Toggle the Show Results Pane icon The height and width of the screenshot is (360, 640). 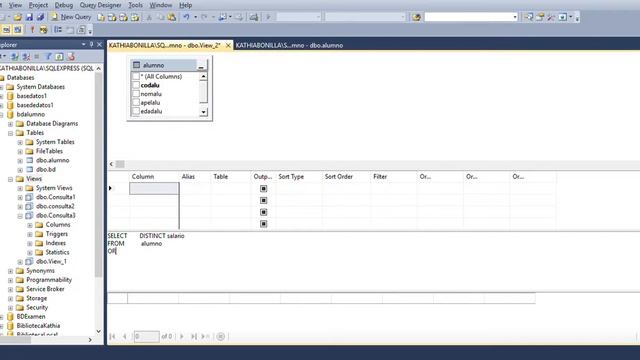(x=18, y=30)
